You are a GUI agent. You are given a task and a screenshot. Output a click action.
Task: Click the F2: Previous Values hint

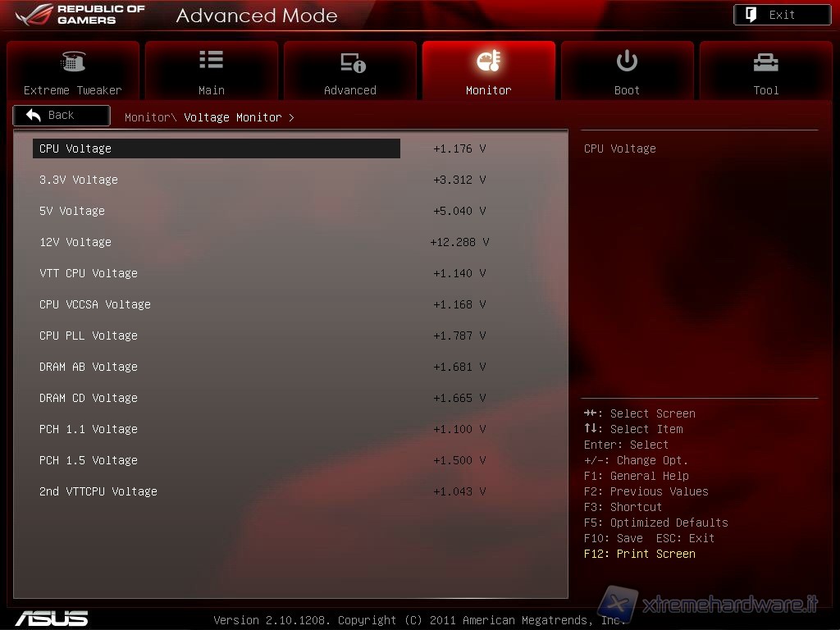point(646,491)
